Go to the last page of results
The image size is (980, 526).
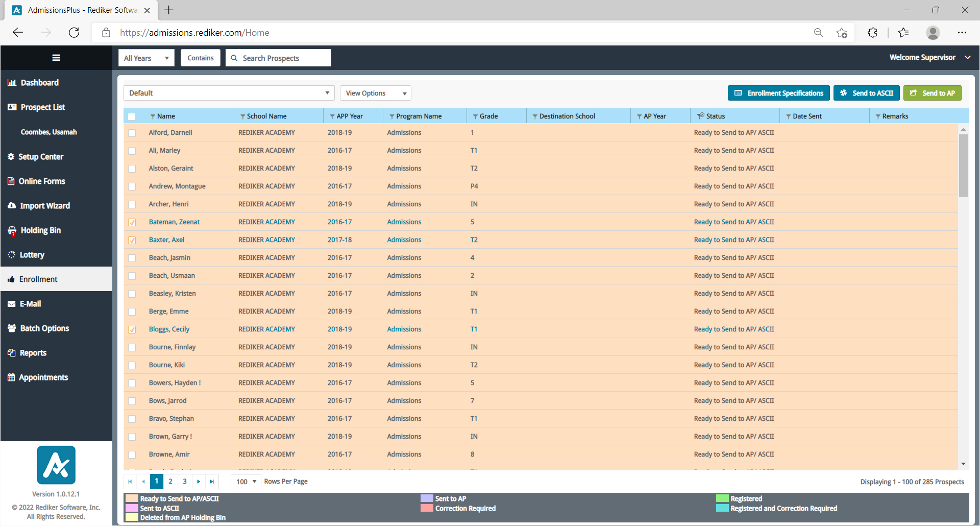[x=212, y=482]
